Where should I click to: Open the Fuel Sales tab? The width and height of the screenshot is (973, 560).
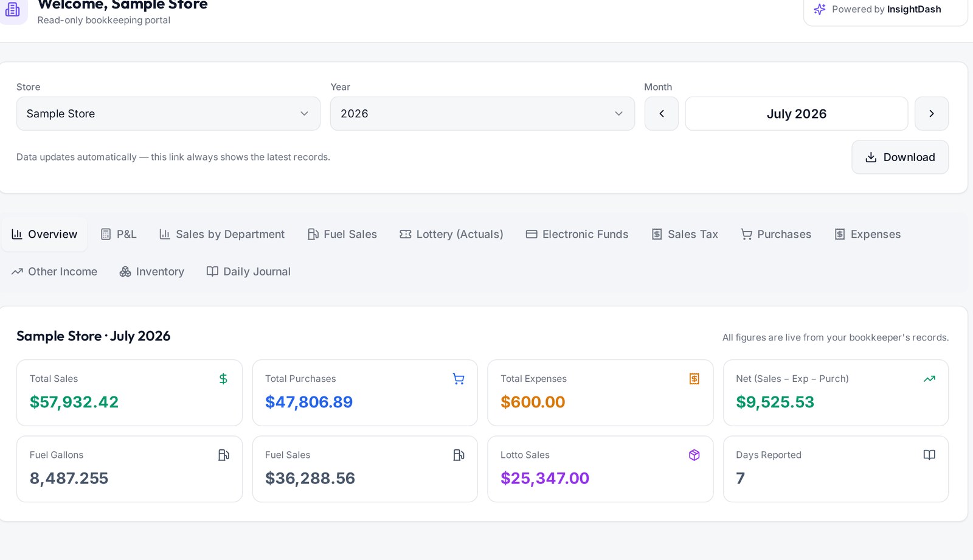coord(342,234)
